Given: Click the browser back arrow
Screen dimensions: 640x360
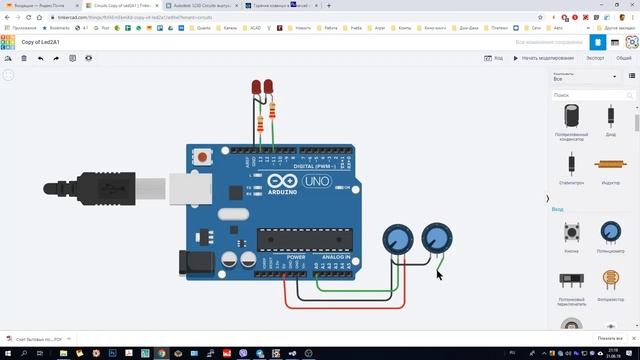Looking at the screenshot, I should [x=7, y=18].
